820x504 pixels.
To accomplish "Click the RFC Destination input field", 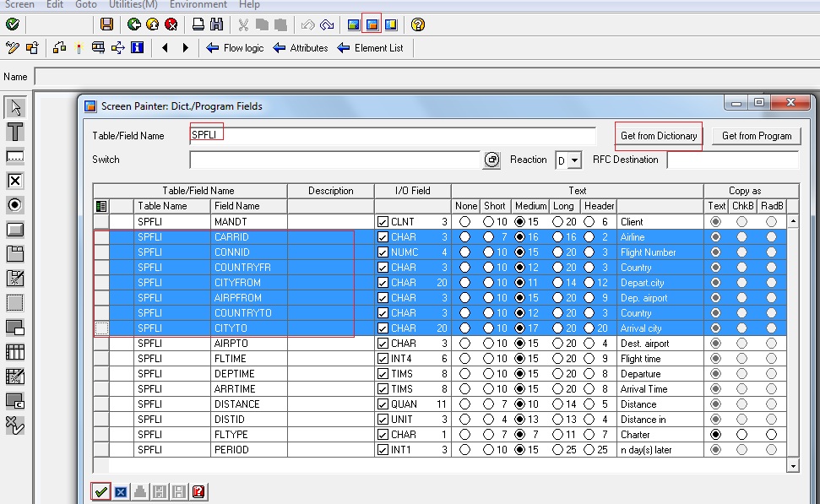I will [733, 160].
